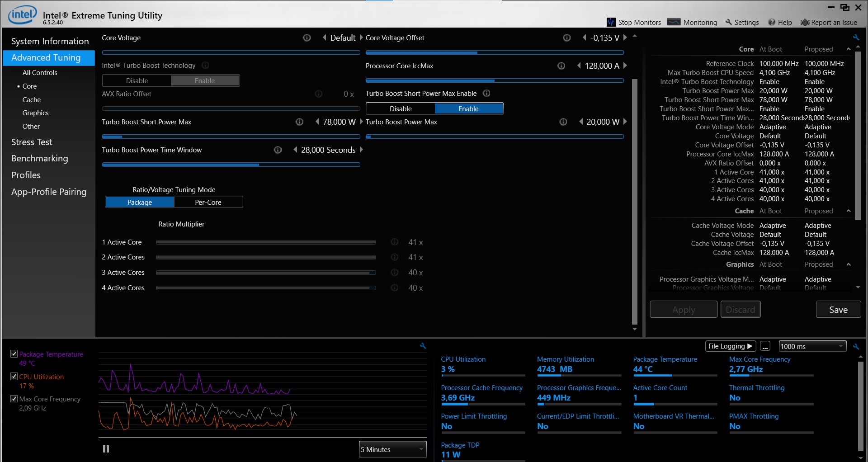Enable Turbo Boost Short Power Max
Image resolution: width=868 pixels, height=462 pixels.
click(x=468, y=109)
